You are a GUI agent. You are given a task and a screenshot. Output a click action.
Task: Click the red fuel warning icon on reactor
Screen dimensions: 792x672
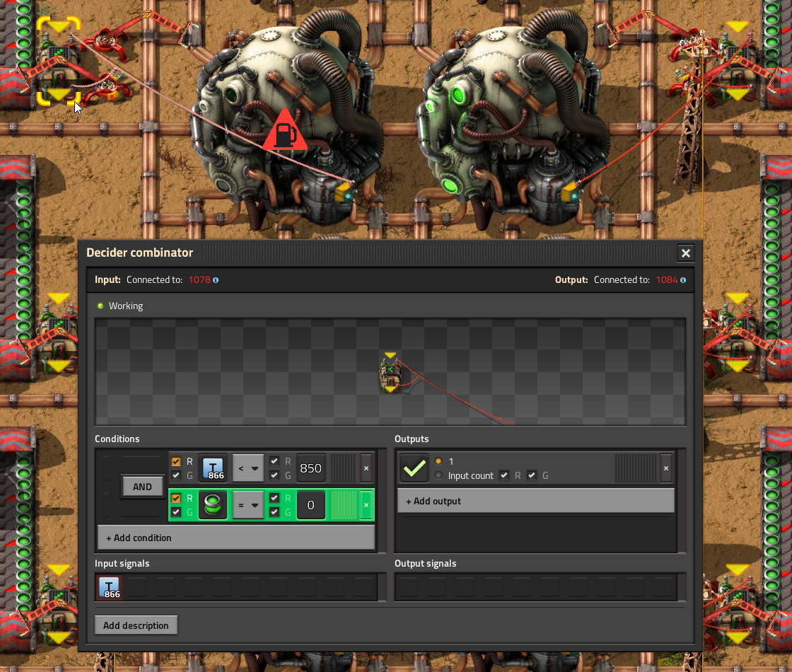click(285, 130)
